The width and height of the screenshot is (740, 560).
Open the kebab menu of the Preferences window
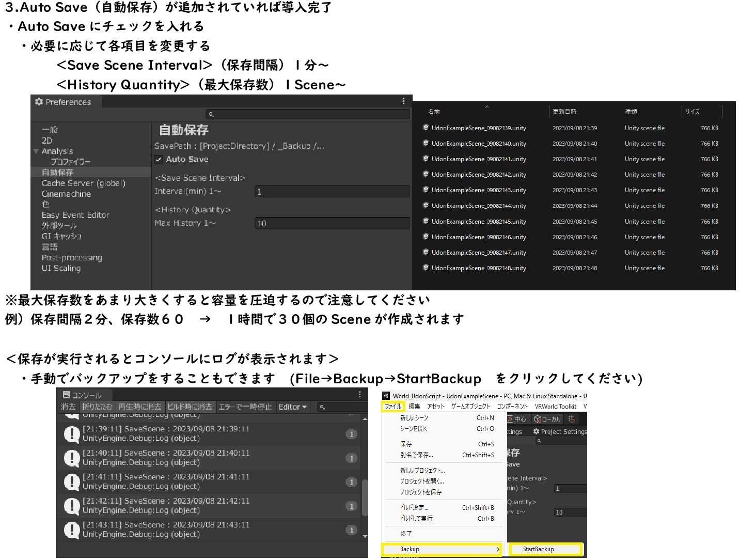[403, 102]
